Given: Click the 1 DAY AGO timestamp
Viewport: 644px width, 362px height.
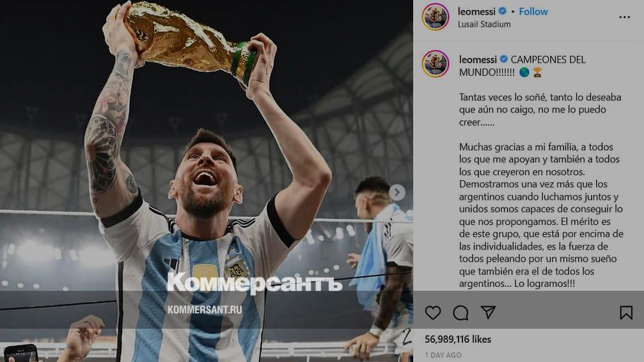Looking at the screenshot, I should 443,355.
